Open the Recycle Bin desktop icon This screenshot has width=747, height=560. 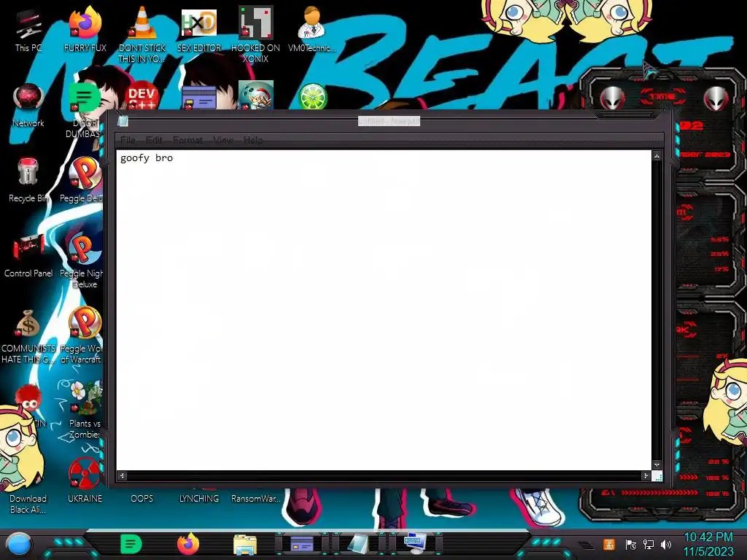click(28, 180)
